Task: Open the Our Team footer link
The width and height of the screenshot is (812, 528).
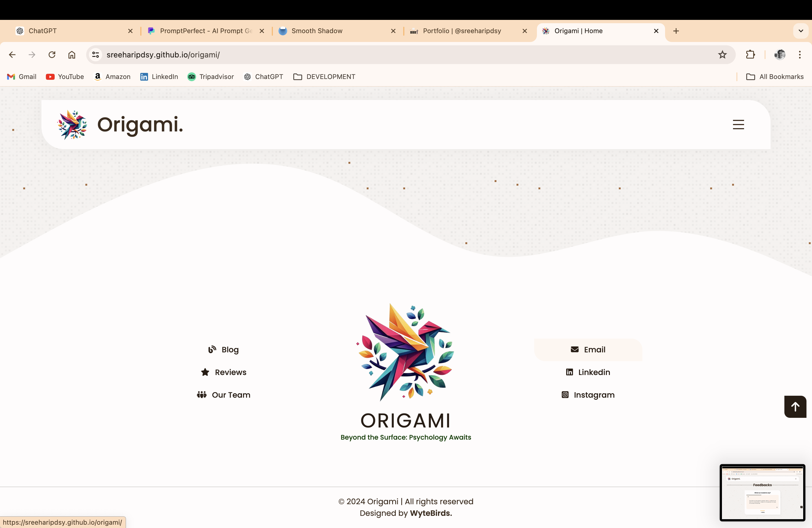Action: [224, 395]
